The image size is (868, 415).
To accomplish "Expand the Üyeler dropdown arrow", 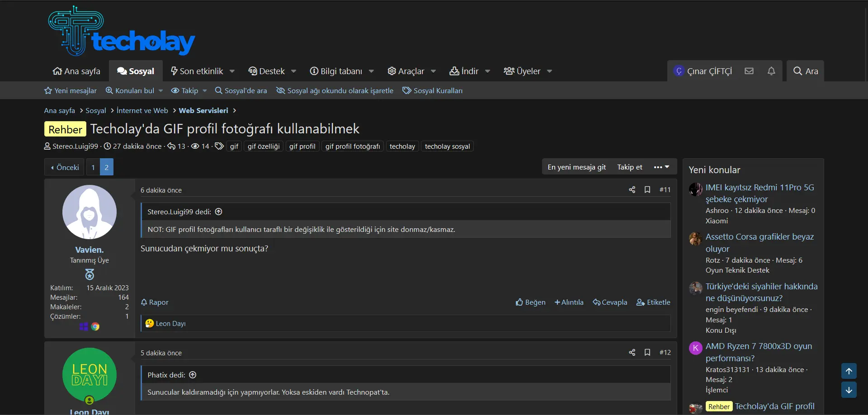I will (x=549, y=71).
